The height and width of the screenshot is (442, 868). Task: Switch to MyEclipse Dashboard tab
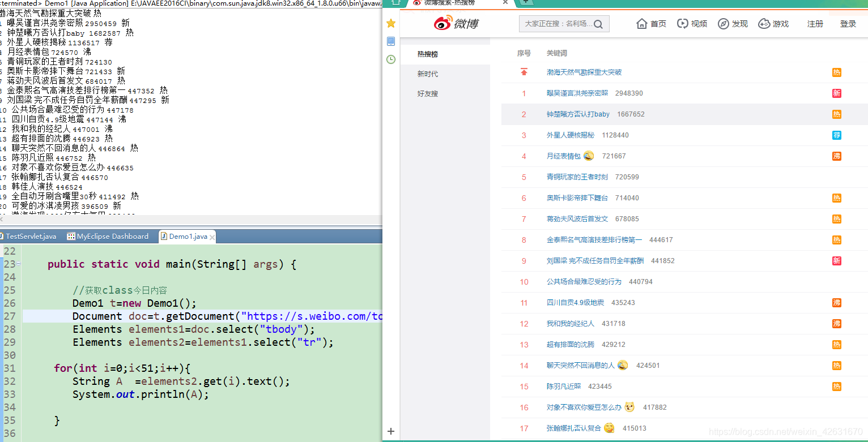(108, 237)
